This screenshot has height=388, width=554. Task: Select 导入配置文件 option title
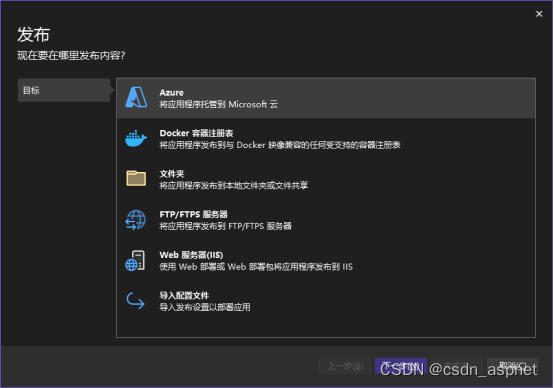[184, 295]
